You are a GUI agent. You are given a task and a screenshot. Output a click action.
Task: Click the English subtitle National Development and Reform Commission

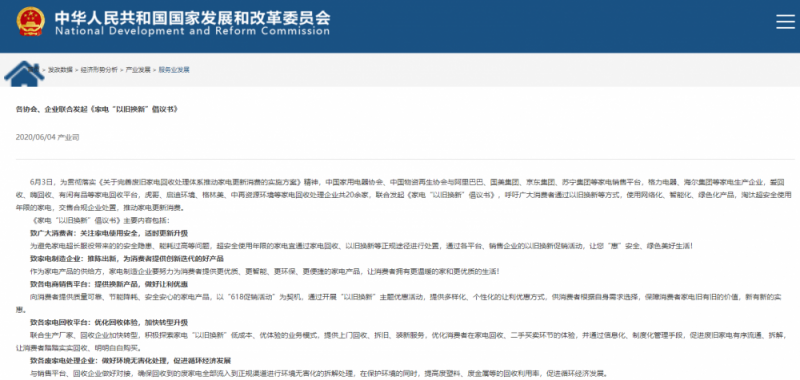192,31
